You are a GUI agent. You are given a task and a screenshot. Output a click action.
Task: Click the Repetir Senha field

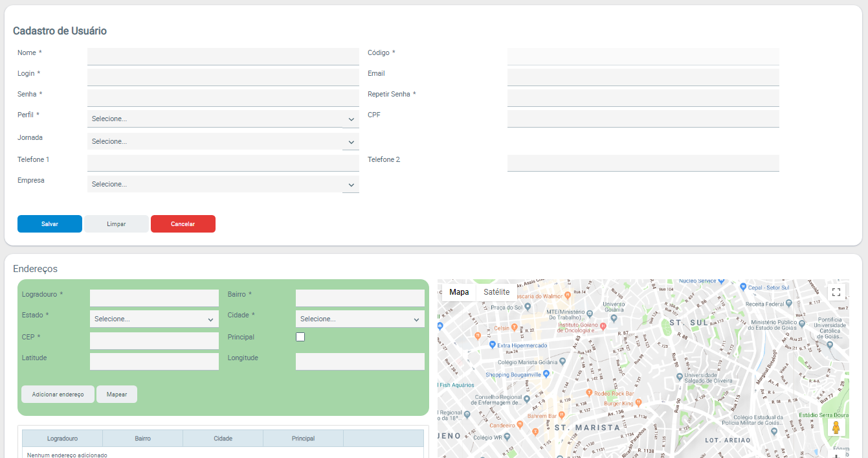(643, 98)
